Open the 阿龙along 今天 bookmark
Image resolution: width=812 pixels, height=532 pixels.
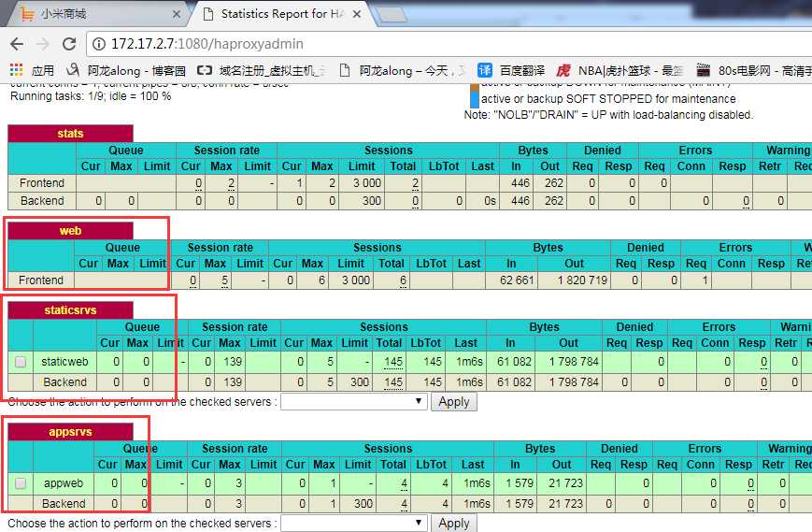[x=402, y=70]
